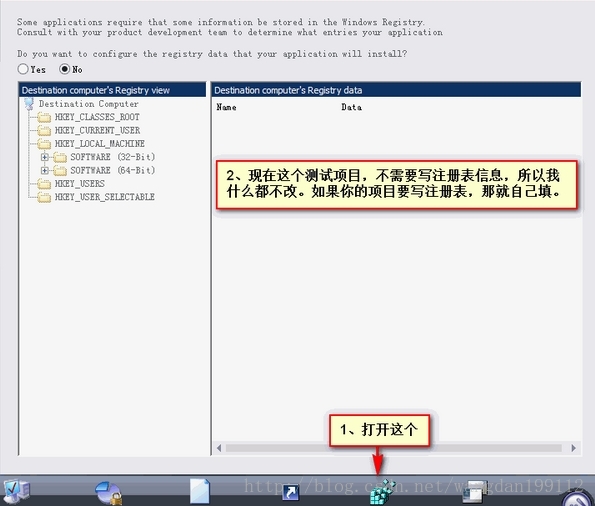Select the Destination Computer tree root
The height and width of the screenshot is (506, 595).
pyautogui.click(x=88, y=104)
